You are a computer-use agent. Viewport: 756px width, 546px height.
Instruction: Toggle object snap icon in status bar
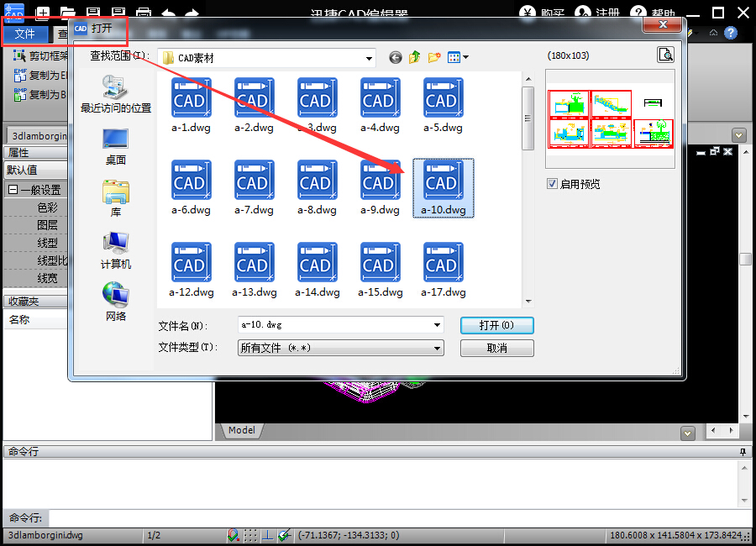point(234,535)
